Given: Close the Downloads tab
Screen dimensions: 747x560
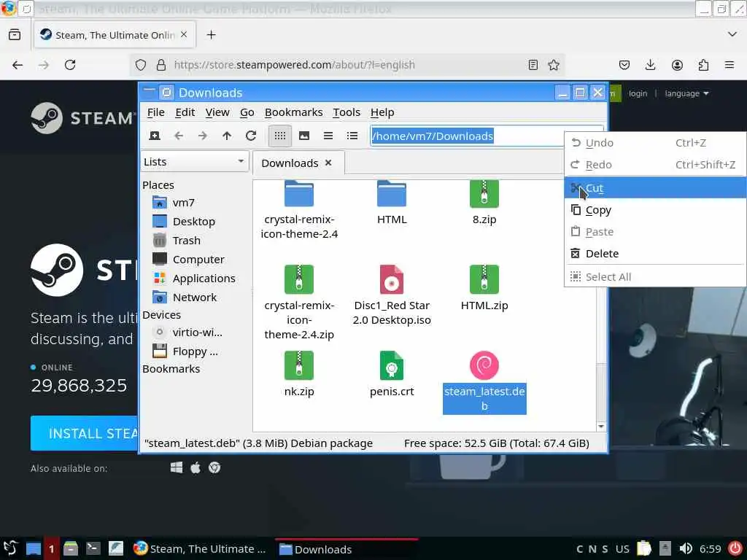Looking at the screenshot, I should pyautogui.click(x=328, y=163).
